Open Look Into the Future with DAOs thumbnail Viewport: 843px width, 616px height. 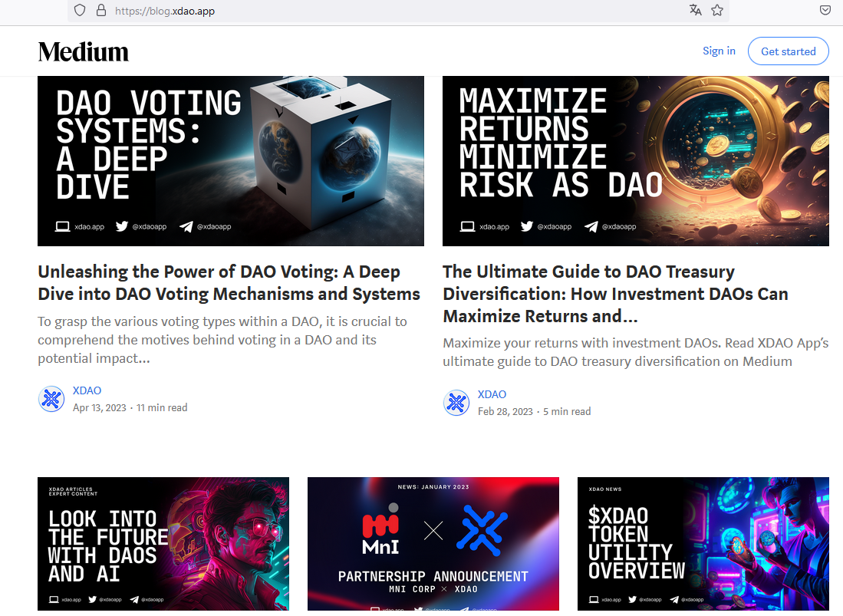click(163, 544)
